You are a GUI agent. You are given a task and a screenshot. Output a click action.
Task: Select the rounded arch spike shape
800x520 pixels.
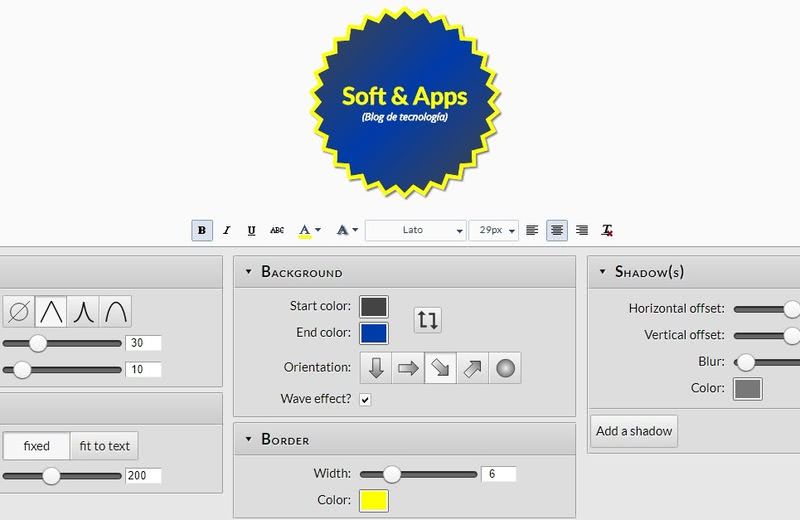pyautogui.click(x=116, y=311)
